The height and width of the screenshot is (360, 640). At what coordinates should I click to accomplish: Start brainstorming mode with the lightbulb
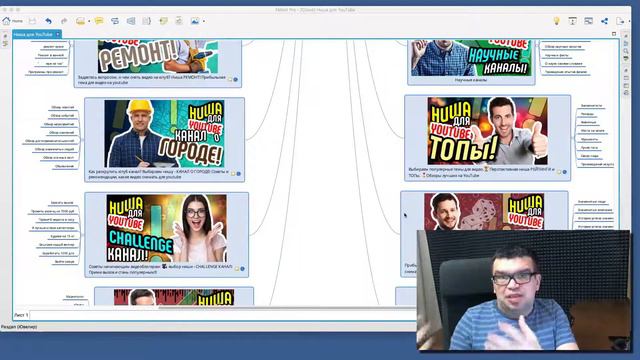556,21
